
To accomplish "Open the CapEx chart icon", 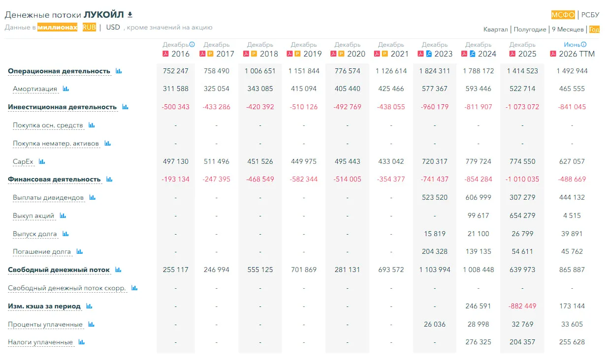I will 42,161.
